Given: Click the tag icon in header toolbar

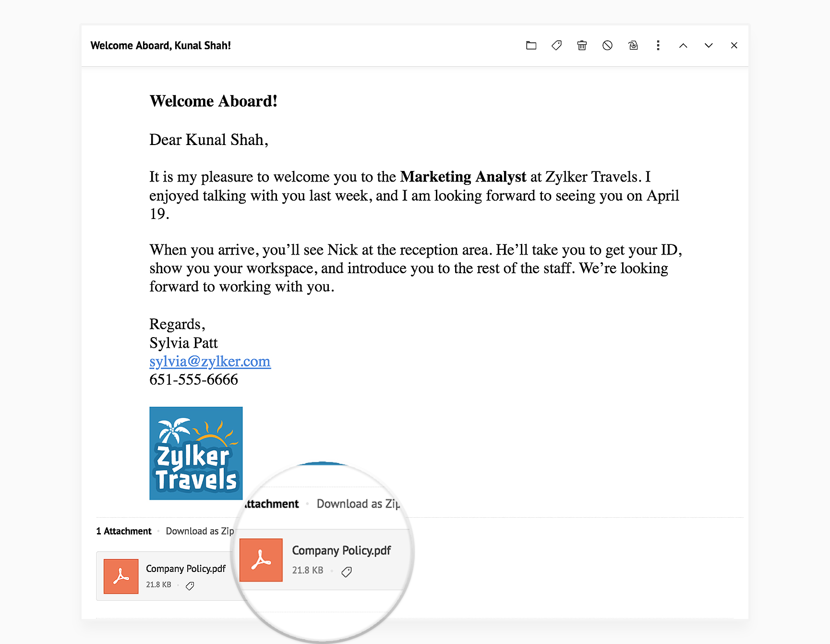Looking at the screenshot, I should click(556, 46).
